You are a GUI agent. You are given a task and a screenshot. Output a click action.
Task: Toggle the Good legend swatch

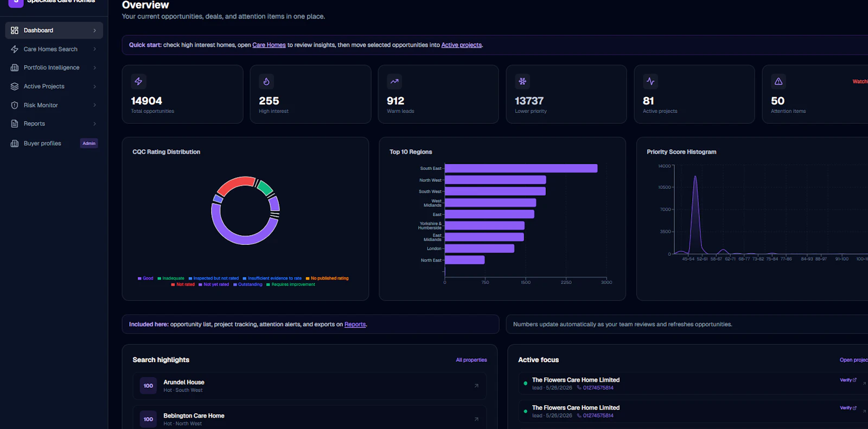[139, 279]
